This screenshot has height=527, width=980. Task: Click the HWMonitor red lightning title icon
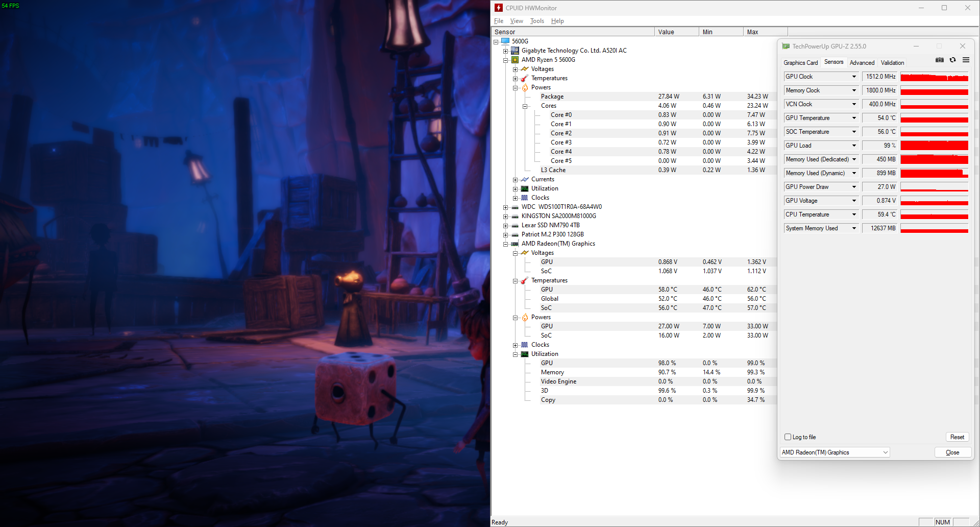click(499, 8)
